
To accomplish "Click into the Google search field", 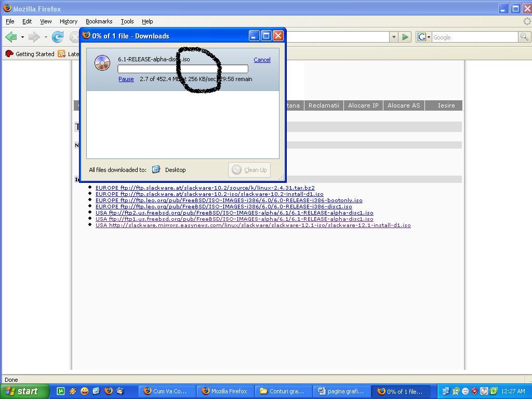I will tap(474, 37).
